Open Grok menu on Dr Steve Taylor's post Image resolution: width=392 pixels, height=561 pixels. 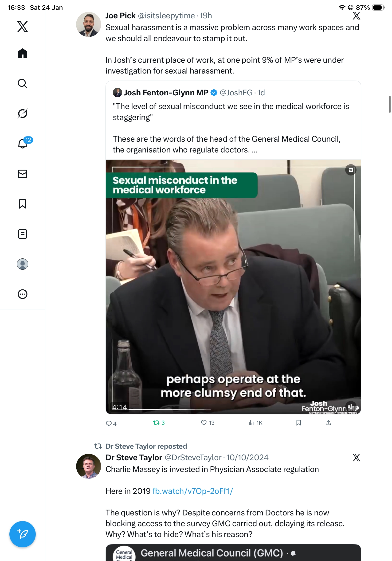(356, 457)
